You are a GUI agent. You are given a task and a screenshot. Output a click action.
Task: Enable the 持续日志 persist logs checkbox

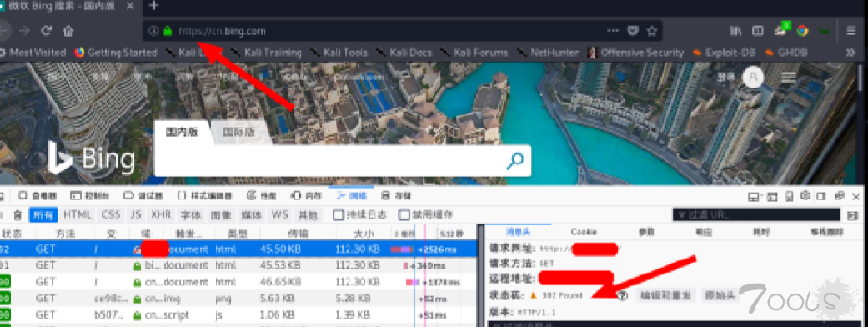coord(338,214)
